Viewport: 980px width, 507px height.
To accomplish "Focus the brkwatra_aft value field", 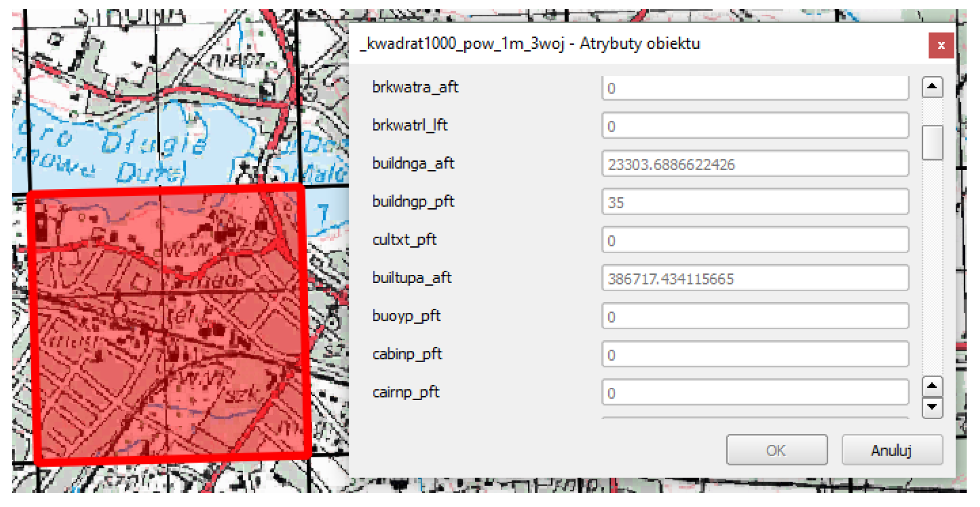I will click(x=754, y=88).
